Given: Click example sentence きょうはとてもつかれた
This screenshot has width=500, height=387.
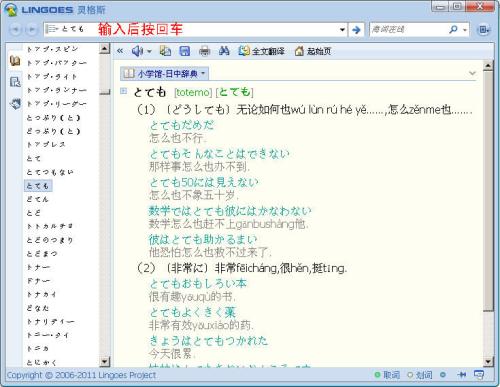Looking at the screenshot, I should click(208, 341).
